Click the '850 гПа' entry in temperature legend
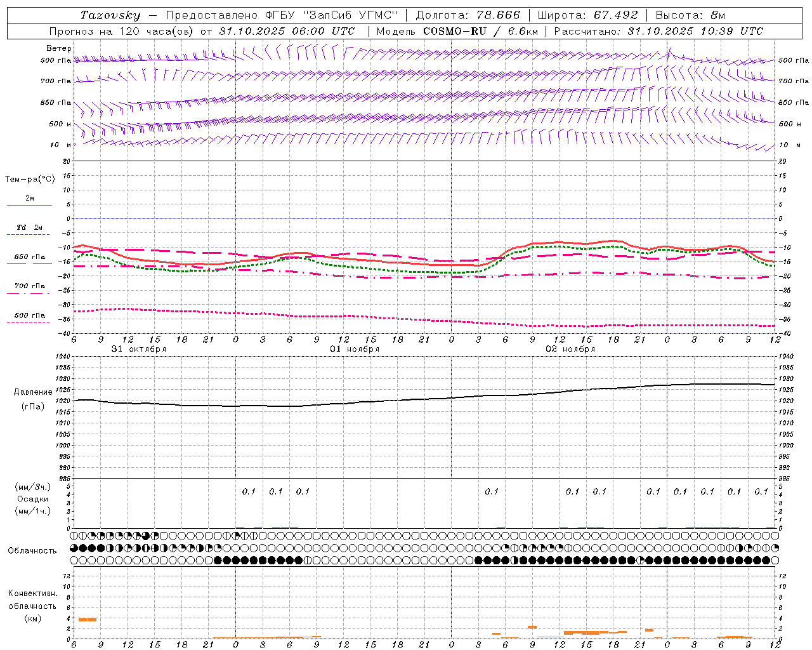Viewport: 812px width, 650px height. [30, 257]
